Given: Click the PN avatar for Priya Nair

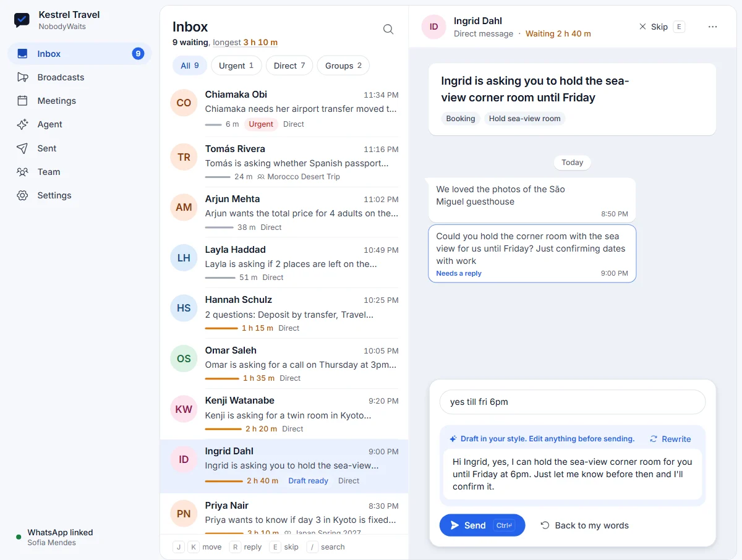Looking at the screenshot, I should tap(184, 514).
